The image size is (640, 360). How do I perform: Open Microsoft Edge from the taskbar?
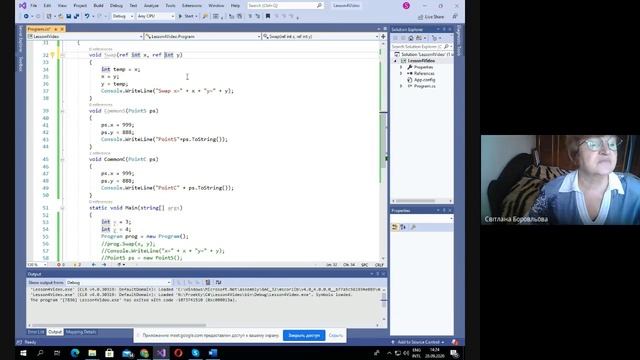(75, 353)
